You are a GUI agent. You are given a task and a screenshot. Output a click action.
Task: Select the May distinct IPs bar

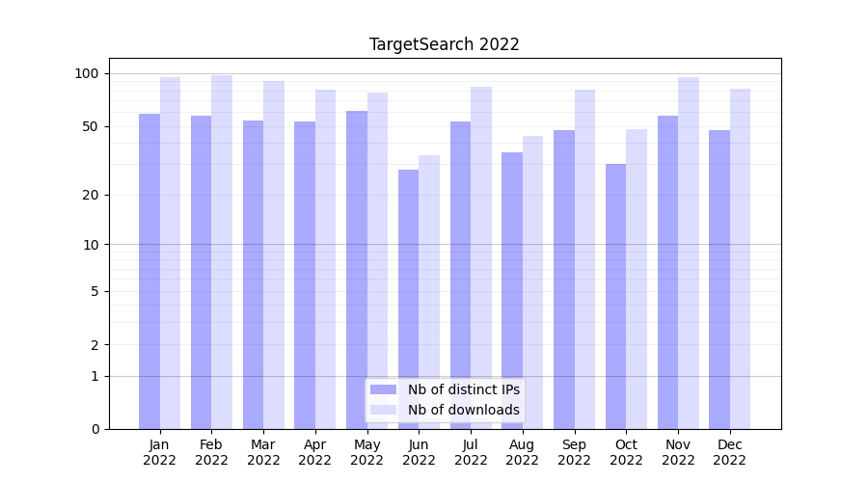(x=357, y=270)
